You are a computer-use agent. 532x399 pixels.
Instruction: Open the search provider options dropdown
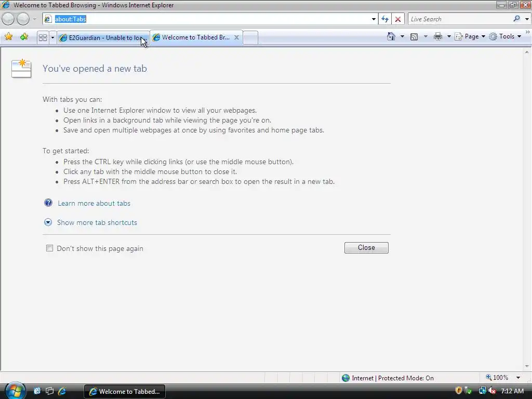(527, 19)
